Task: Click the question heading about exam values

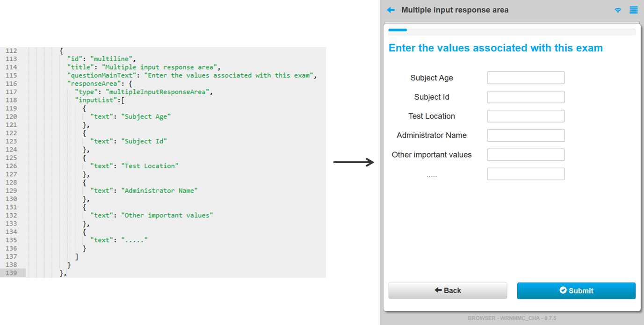Action: point(495,48)
